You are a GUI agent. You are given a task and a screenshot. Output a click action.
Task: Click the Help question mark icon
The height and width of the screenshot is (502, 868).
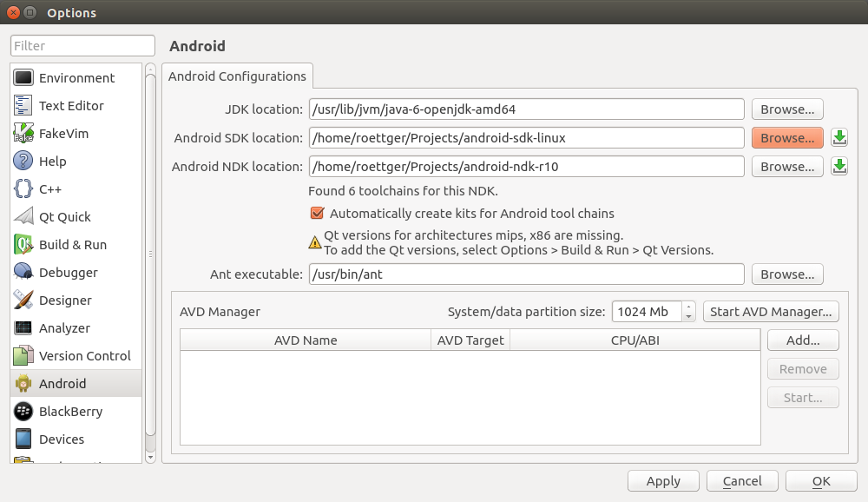click(x=23, y=162)
